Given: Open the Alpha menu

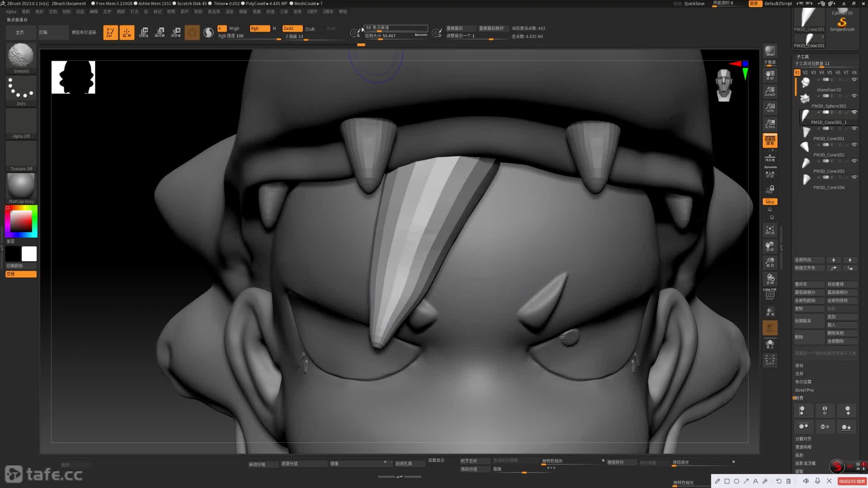Looking at the screenshot, I should click(x=11, y=12).
